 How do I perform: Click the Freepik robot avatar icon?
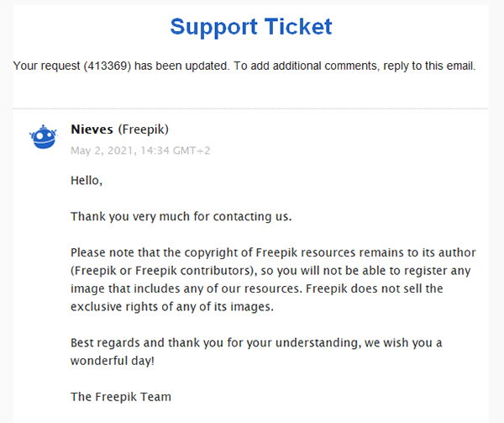(x=44, y=137)
